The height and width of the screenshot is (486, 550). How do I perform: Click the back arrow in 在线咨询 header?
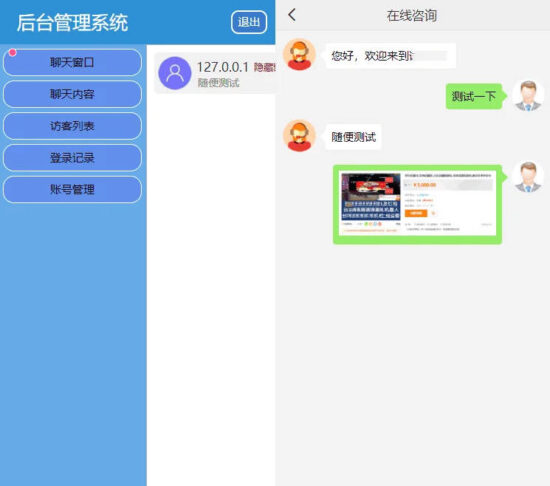(x=292, y=15)
